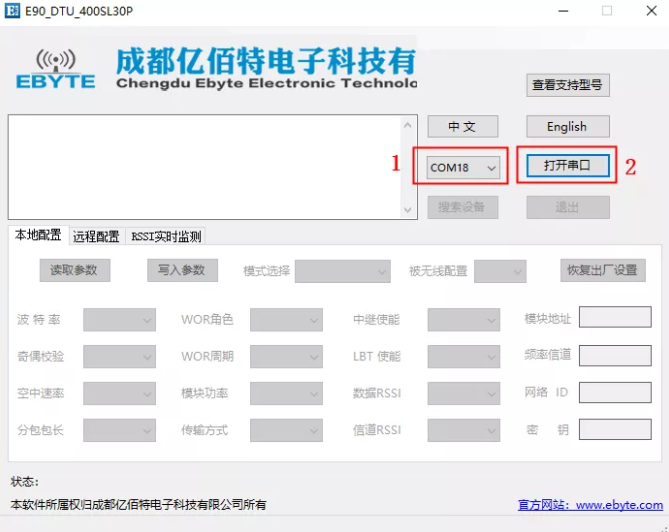Click the 查看支持型号 button
669x532 pixels.
pos(567,85)
